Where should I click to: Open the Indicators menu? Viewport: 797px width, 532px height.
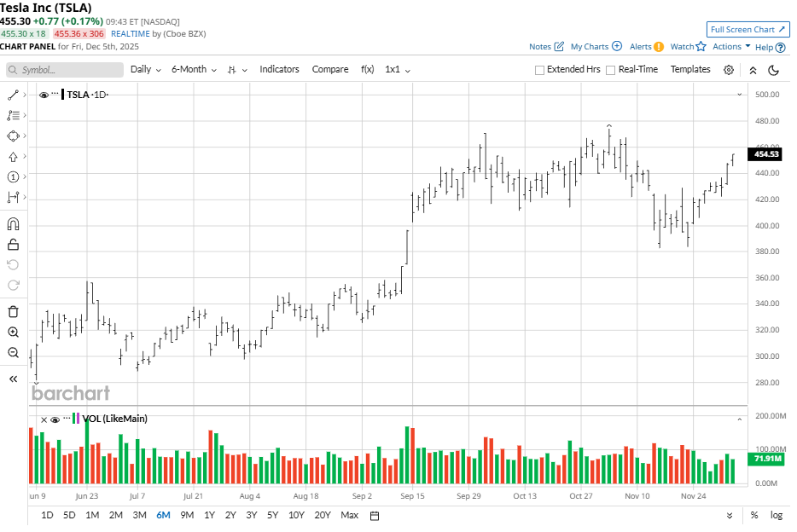coord(279,69)
